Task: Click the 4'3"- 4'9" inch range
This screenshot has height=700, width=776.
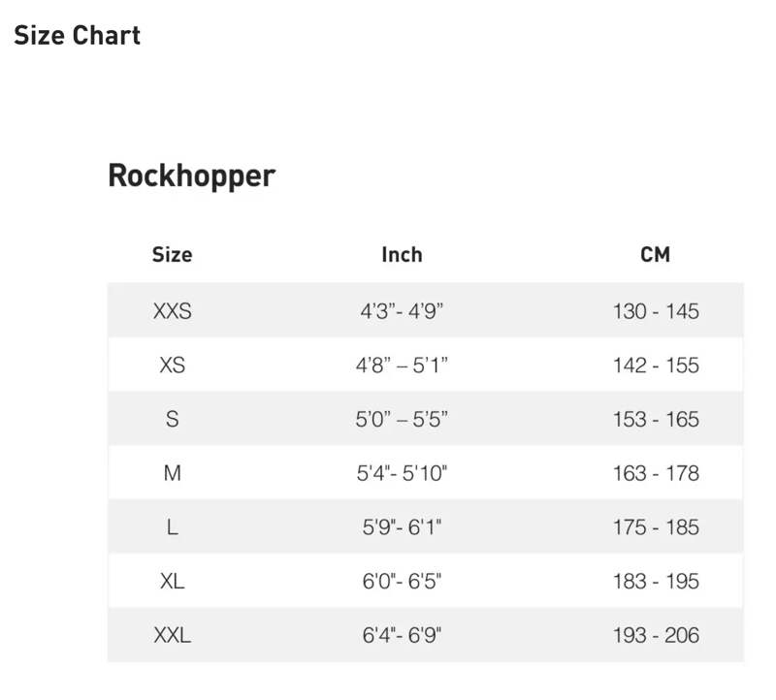Action: 402,311
